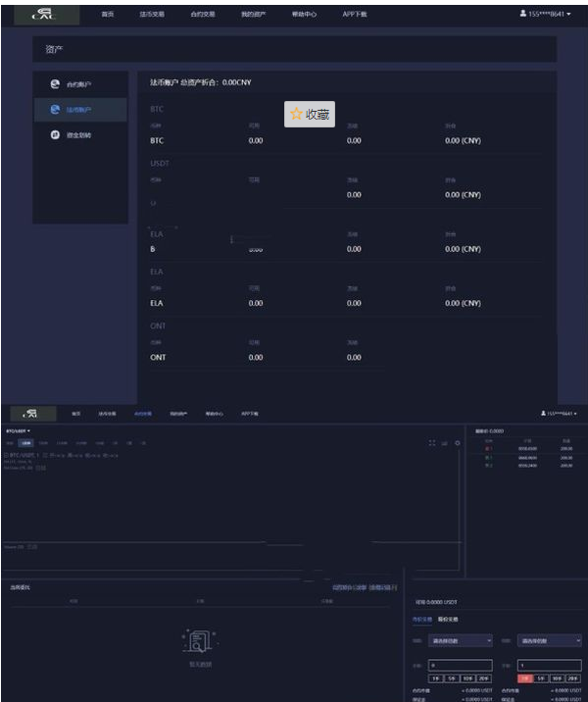
Task: Select the 合约账户 sidebar item
Action: click(80, 84)
